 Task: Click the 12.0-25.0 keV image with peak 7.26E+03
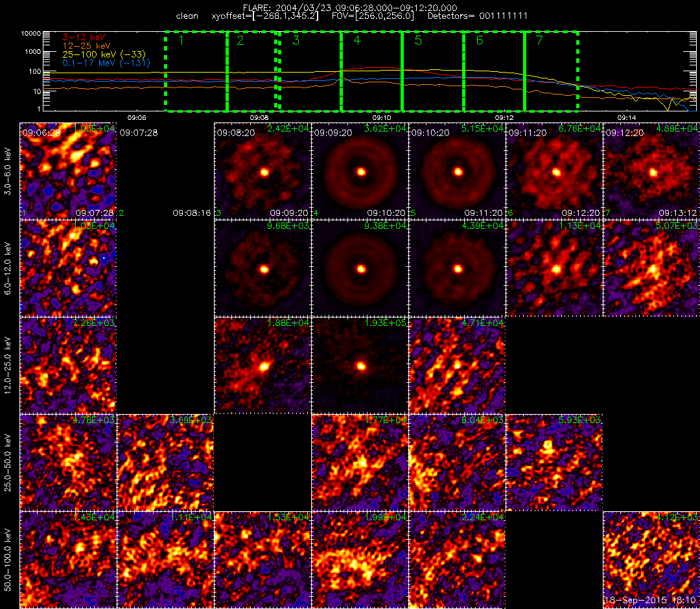click(x=68, y=365)
